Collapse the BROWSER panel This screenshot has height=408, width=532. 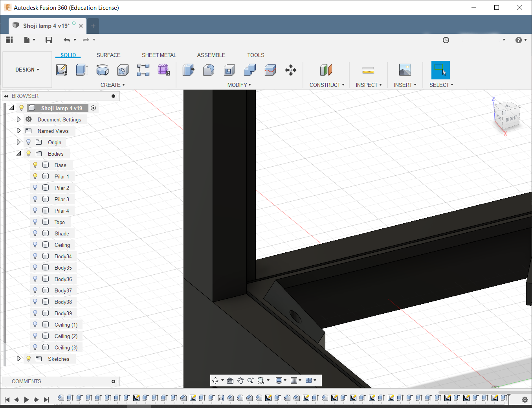click(x=6, y=96)
